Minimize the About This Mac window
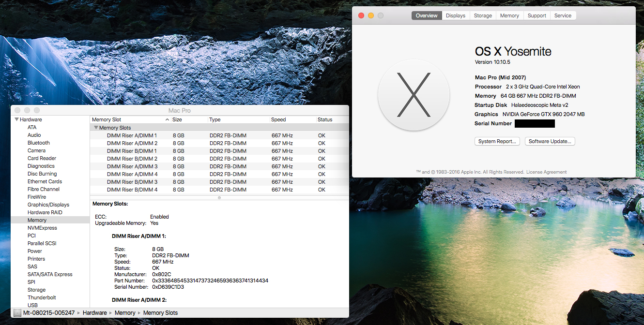Viewport: 644px width, 325px height. point(370,15)
